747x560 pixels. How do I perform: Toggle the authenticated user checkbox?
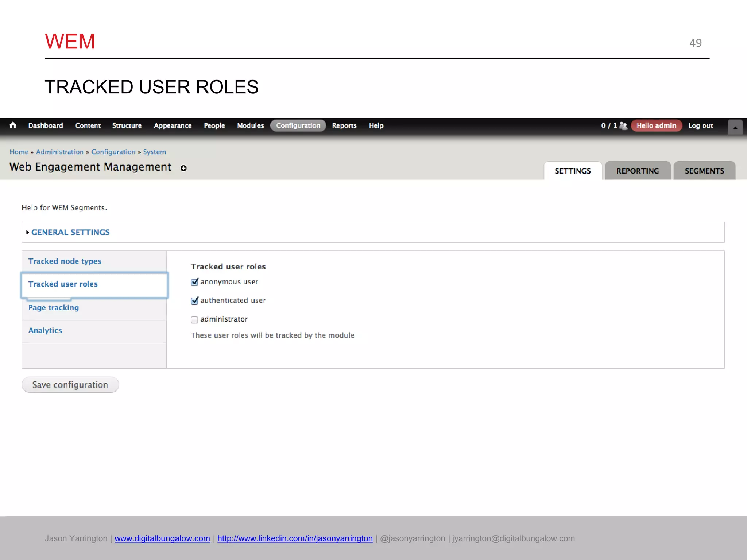pyautogui.click(x=194, y=301)
